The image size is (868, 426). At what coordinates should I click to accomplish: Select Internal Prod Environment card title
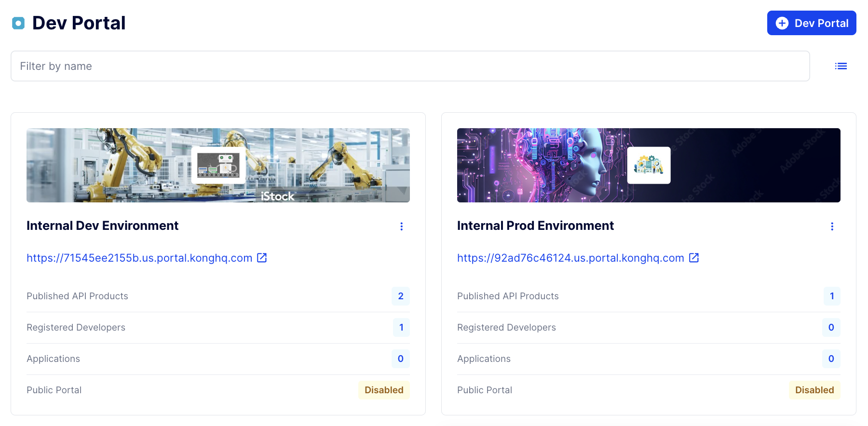(535, 226)
